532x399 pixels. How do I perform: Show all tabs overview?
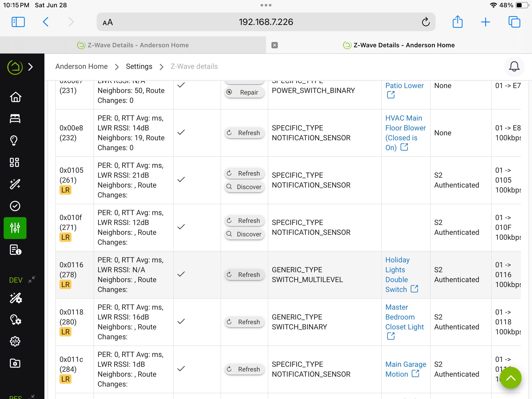coord(514,22)
